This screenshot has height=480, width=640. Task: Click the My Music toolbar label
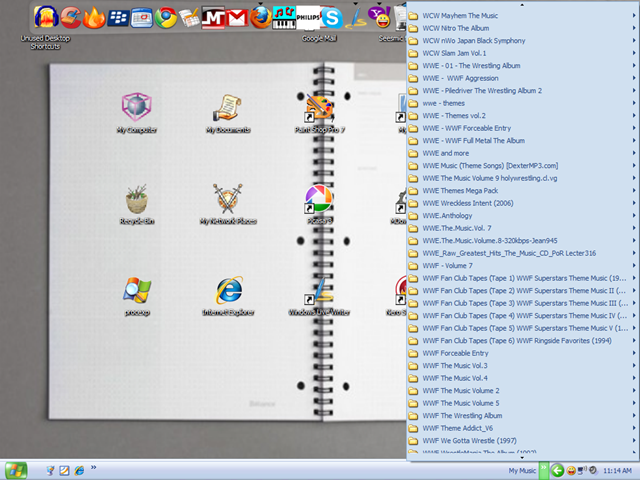[x=522, y=471]
